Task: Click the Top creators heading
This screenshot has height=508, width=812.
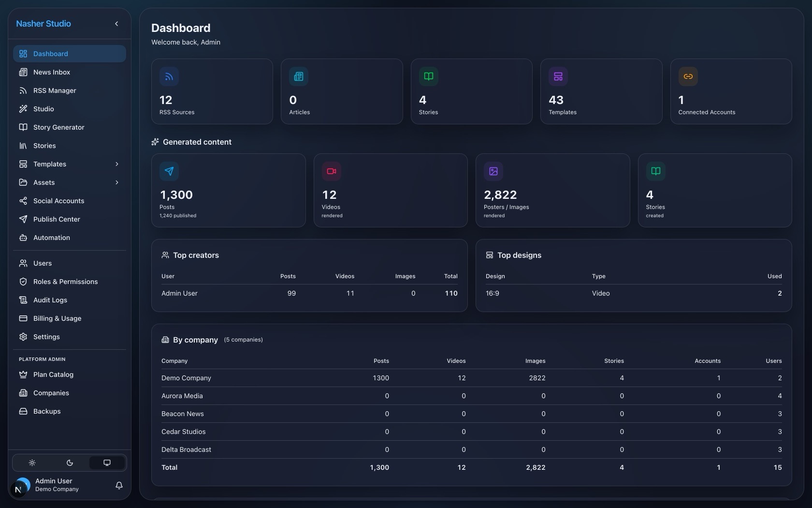Action: point(196,255)
